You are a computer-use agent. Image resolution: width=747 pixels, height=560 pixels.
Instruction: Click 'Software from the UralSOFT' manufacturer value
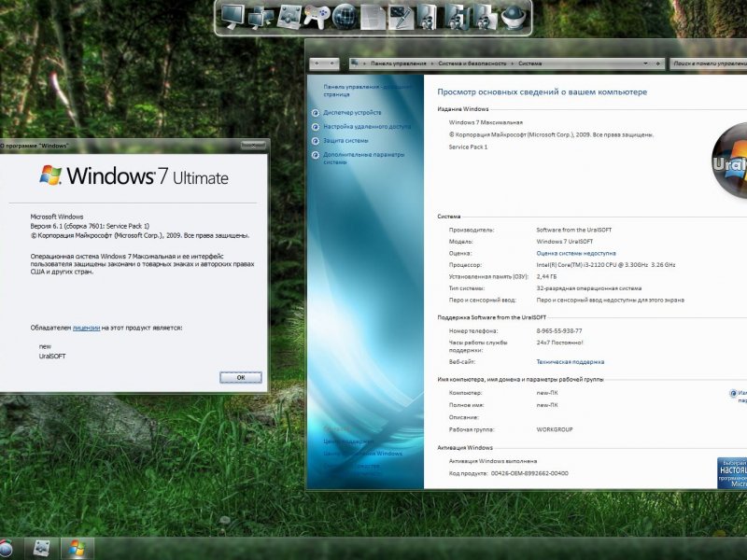pos(573,230)
